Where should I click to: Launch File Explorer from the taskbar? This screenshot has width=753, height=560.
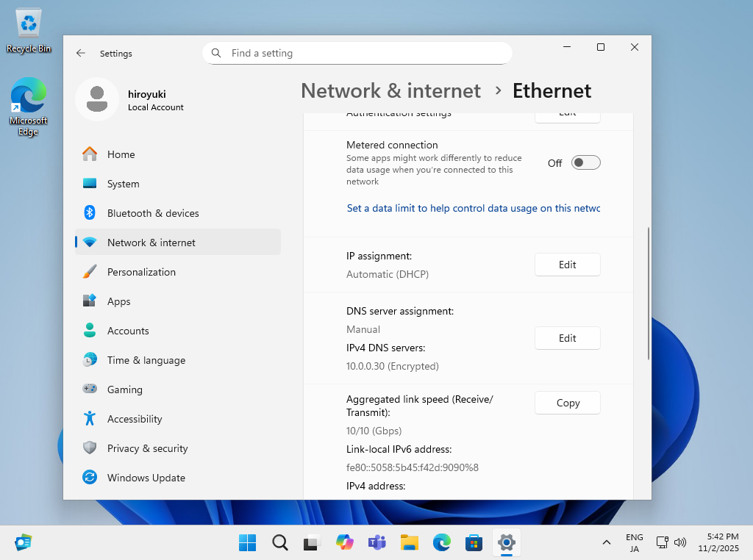click(x=410, y=543)
